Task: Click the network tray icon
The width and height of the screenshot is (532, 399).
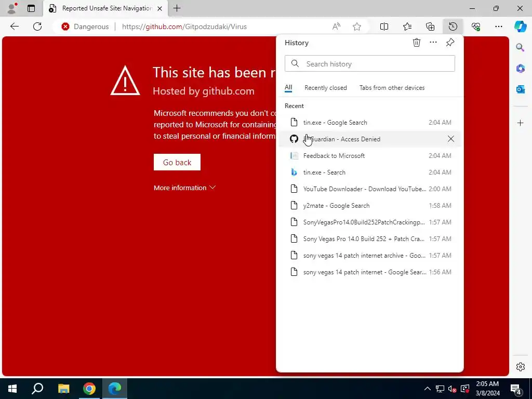Action: 440,389
